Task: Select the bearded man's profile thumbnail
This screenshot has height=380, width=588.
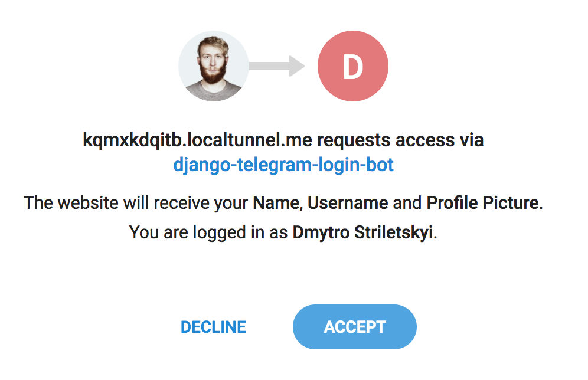Action: click(214, 66)
